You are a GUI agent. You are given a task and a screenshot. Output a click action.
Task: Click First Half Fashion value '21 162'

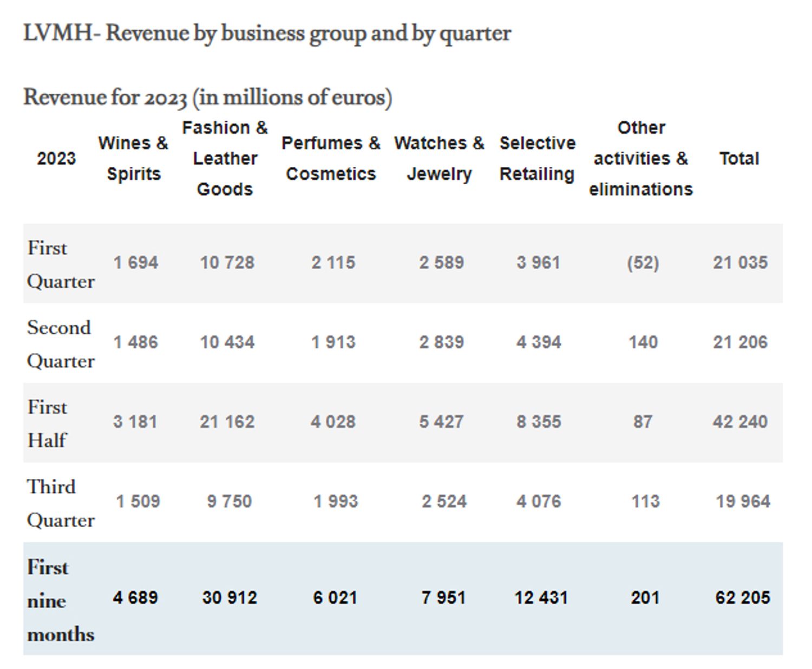pyautogui.click(x=227, y=422)
